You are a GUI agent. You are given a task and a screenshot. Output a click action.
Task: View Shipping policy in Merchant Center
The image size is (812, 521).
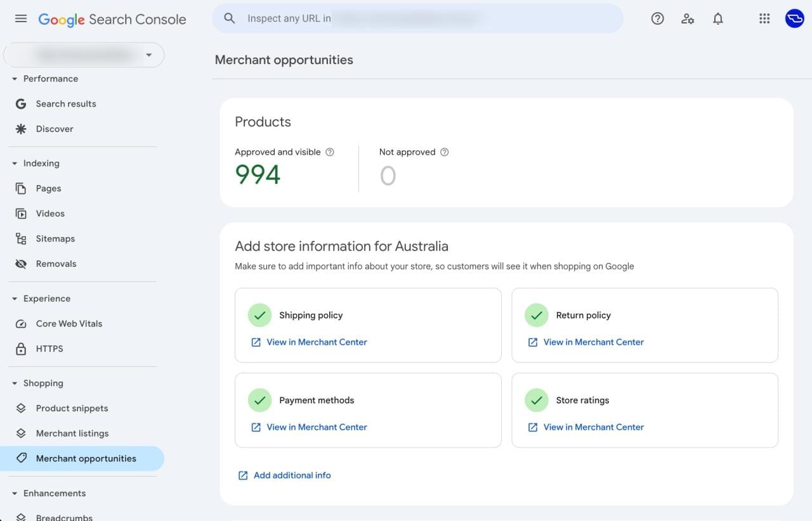pos(317,342)
